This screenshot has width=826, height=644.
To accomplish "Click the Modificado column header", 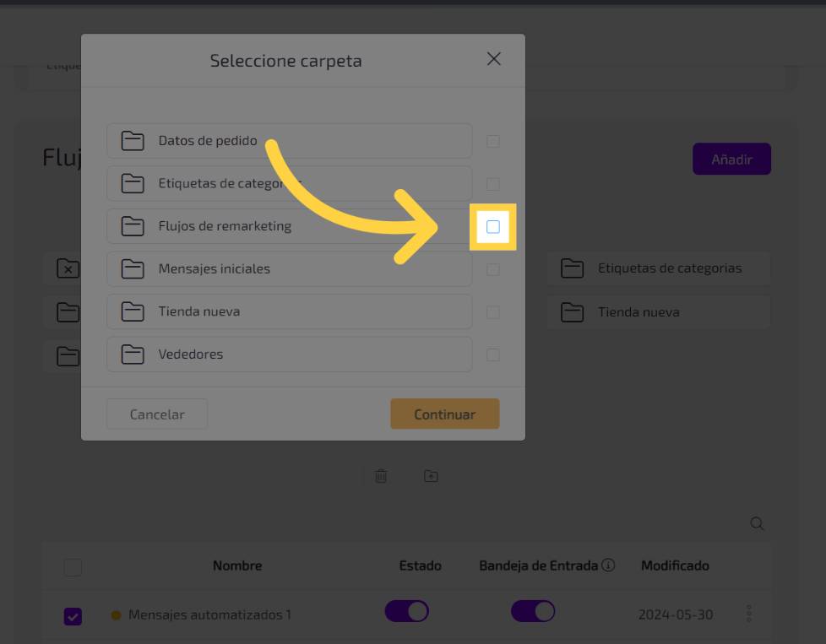I will point(675,566).
